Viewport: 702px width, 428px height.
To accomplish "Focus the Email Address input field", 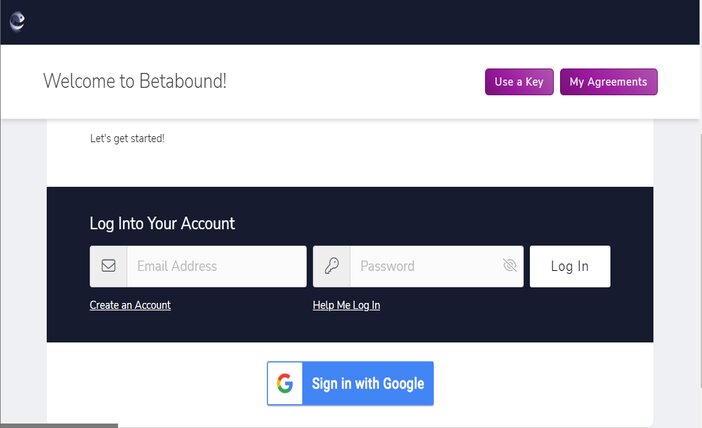I will [217, 266].
